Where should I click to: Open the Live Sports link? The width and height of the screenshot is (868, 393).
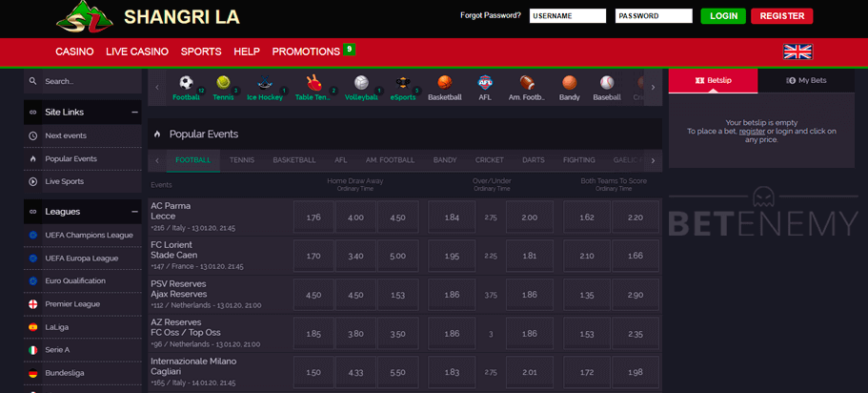pos(65,181)
